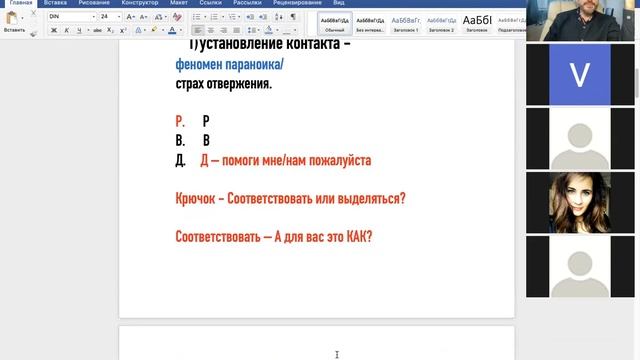Click the bulleted list icon
Viewport: 640px width, 360px height.
197,17
